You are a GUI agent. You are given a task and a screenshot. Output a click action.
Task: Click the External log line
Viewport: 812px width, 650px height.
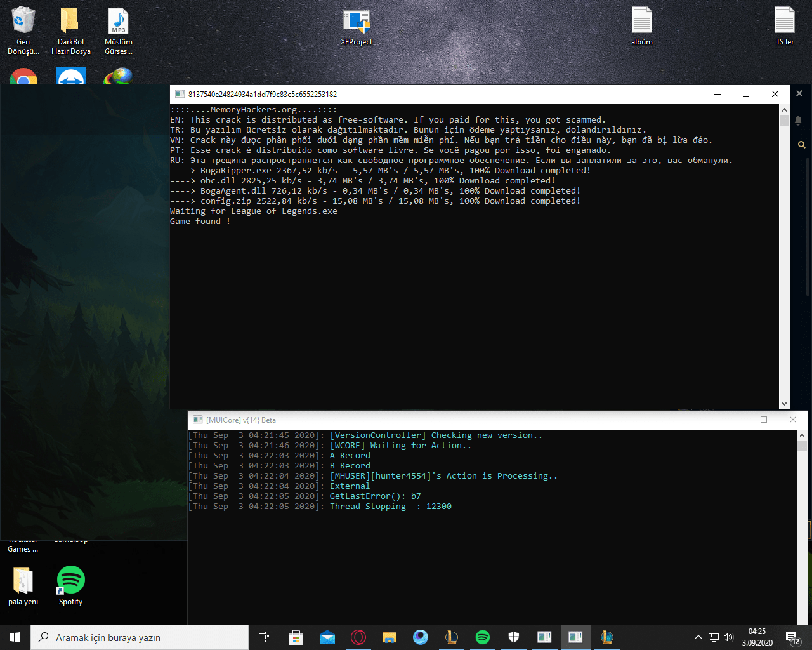tap(279, 486)
